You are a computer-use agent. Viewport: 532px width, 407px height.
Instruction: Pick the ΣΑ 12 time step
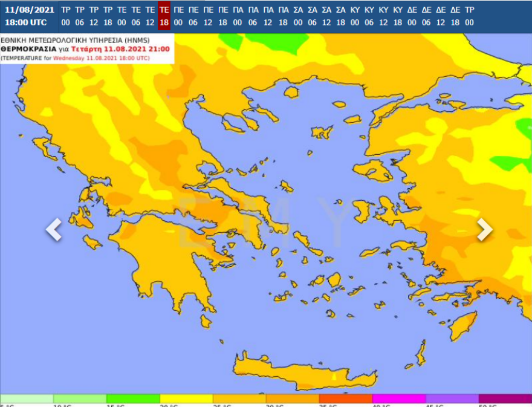coord(326,16)
